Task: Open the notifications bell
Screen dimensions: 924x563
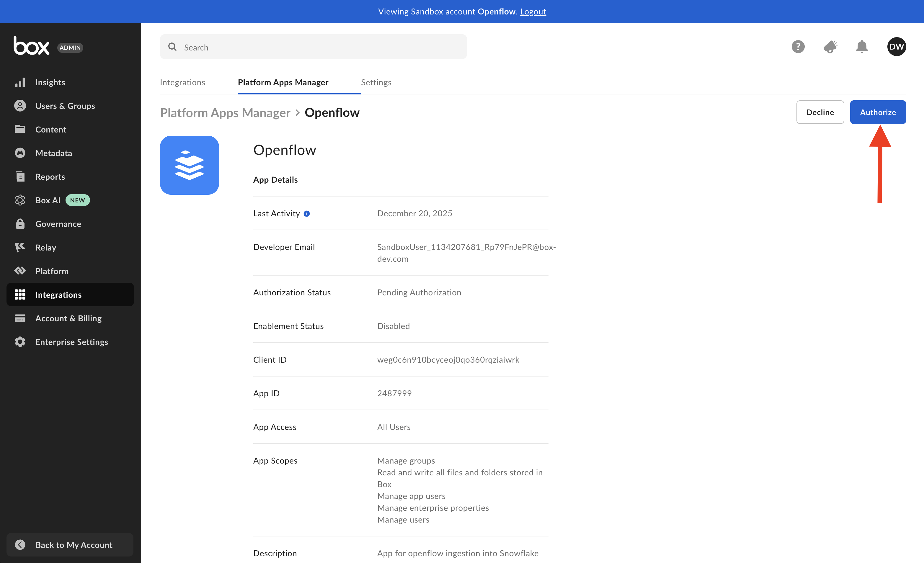Action: tap(862, 47)
